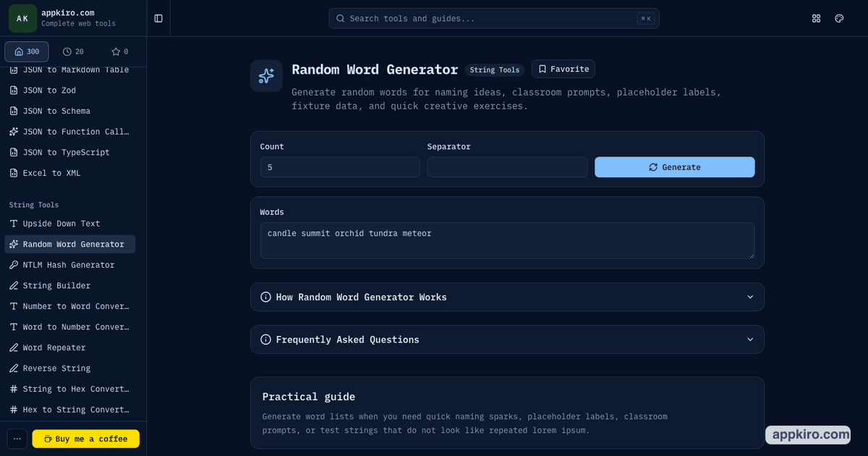Open the three-dots more menu
The height and width of the screenshot is (456, 868).
pyautogui.click(x=17, y=439)
